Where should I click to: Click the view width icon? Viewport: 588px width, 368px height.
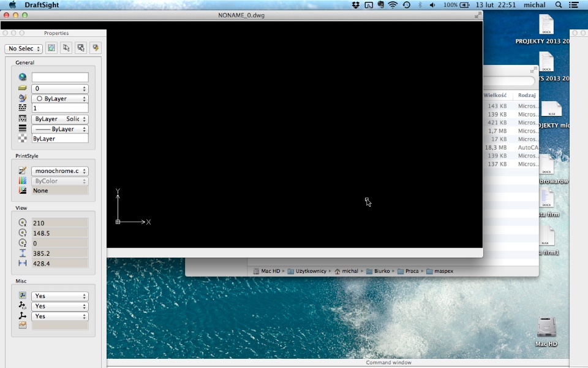click(23, 263)
